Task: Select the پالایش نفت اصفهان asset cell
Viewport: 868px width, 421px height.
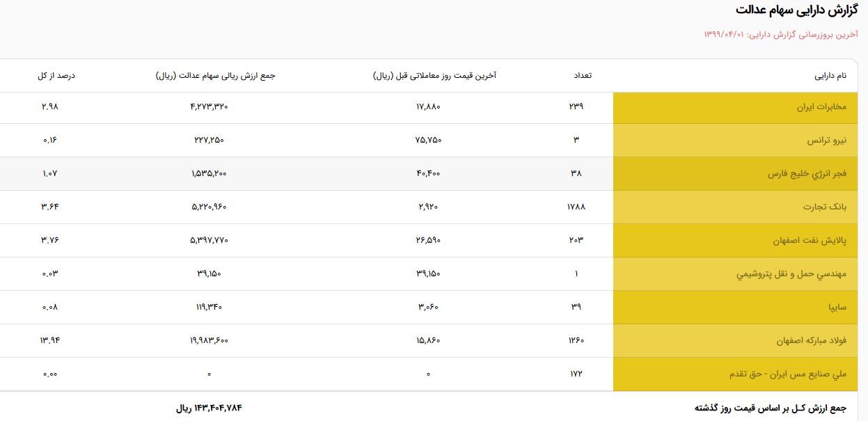Action: coord(735,241)
